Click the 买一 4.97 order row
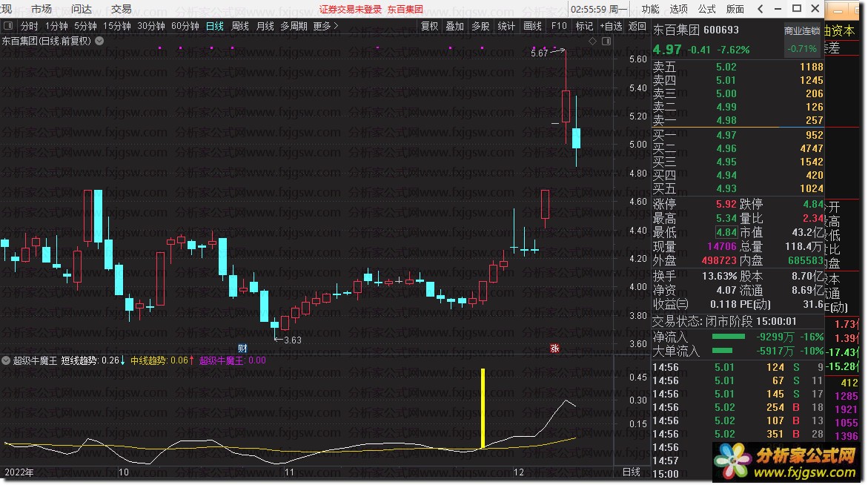 [738, 135]
